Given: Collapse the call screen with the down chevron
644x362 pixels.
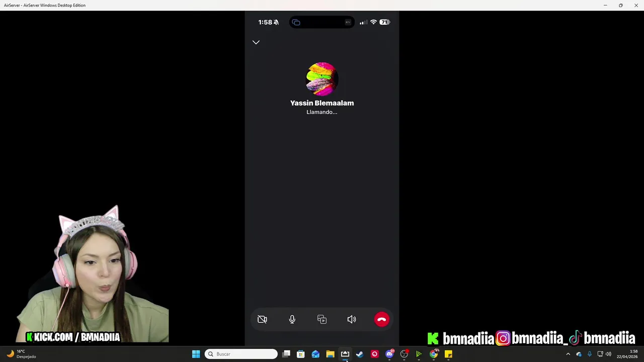Looking at the screenshot, I should [x=256, y=42].
